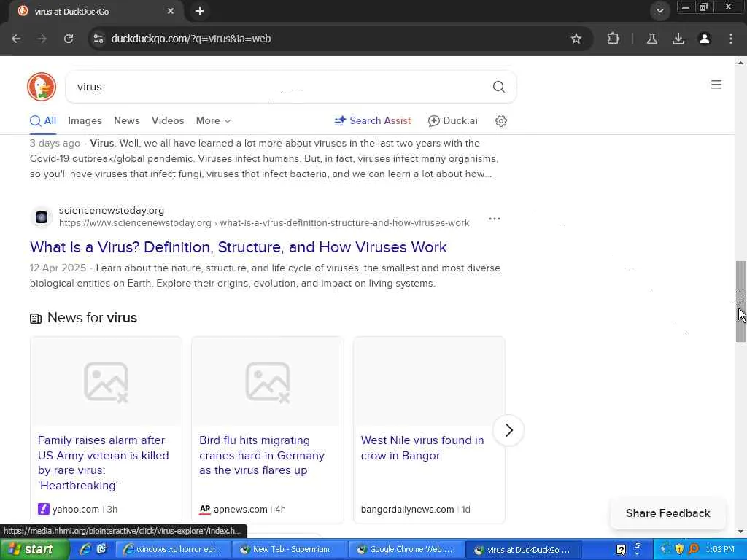Click the DuckDuckGo logo

point(42,87)
